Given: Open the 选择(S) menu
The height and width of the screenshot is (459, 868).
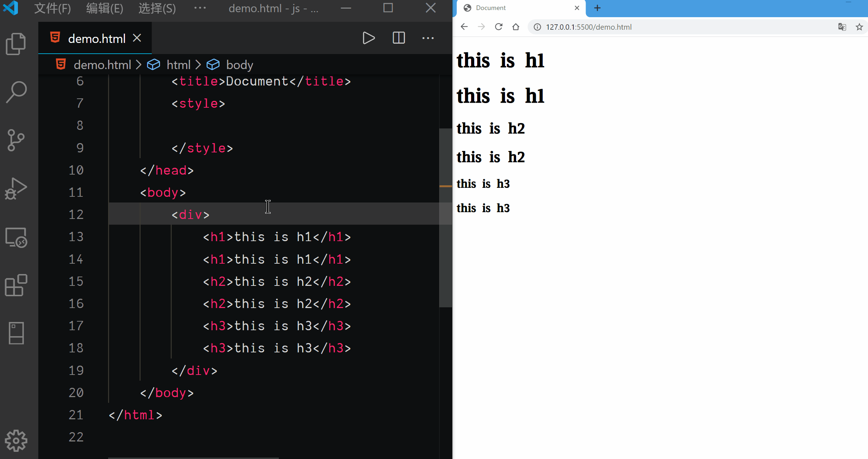Looking at the screenshot, I should point(157,8).
